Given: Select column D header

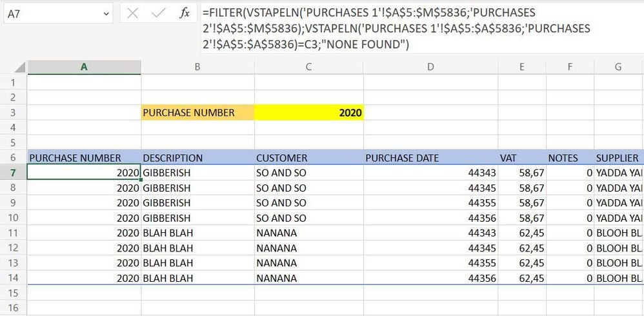Looking at the screenshot, I should (x=430, y=67).
